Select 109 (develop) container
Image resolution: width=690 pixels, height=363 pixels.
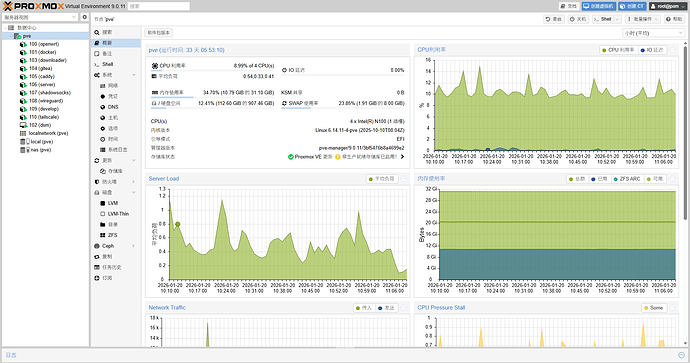pos(44,109)
